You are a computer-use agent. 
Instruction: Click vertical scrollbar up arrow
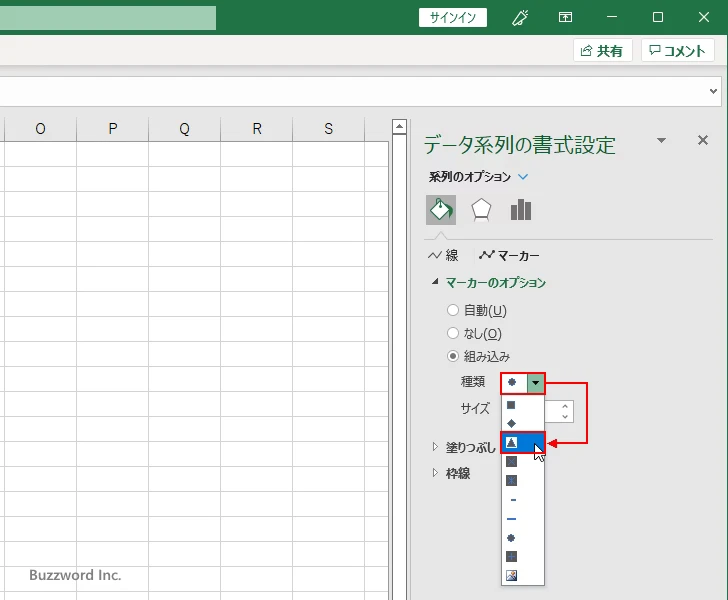399,127
